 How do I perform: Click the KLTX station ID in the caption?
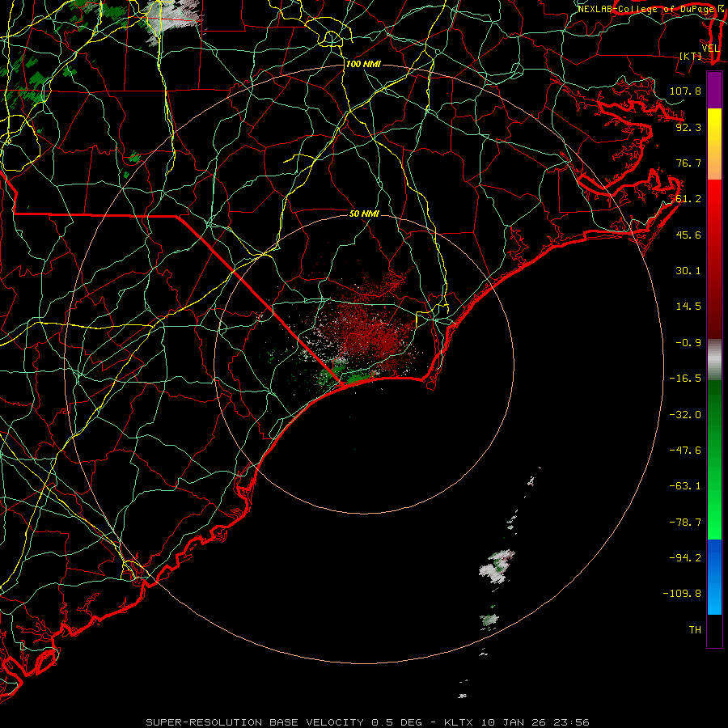click(459, 722)
